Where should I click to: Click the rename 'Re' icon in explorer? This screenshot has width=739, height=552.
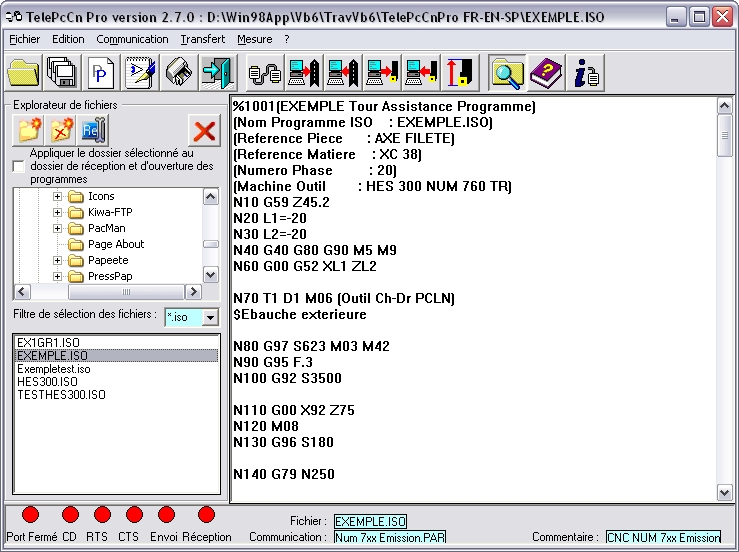point(93,130)
